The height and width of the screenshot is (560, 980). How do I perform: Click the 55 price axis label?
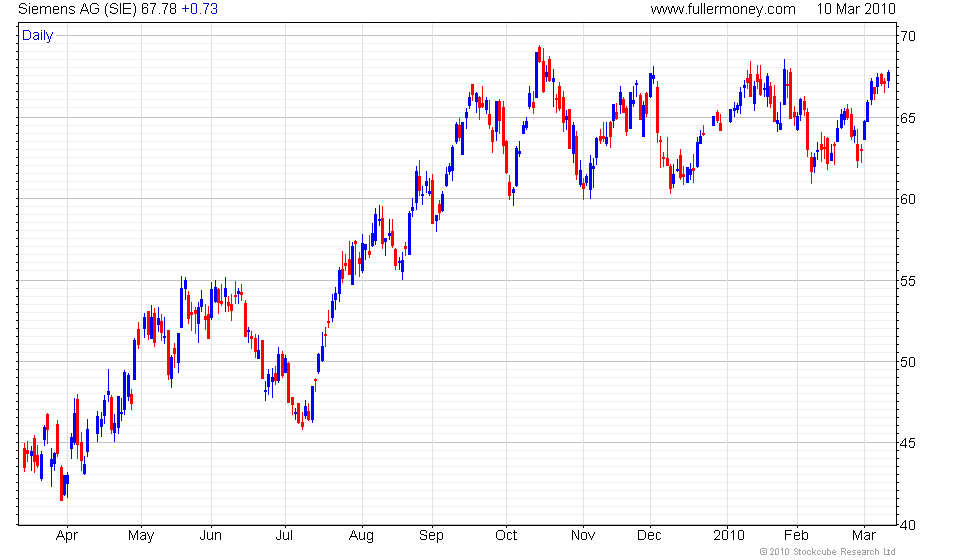[908, 281]
